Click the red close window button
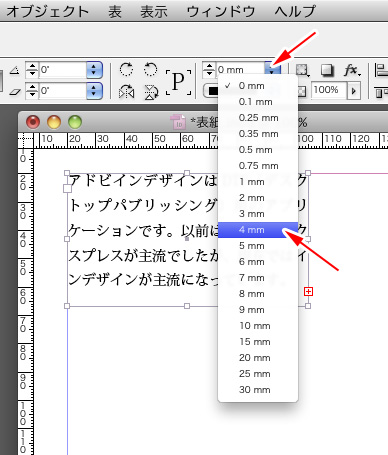 pos(33,122)
